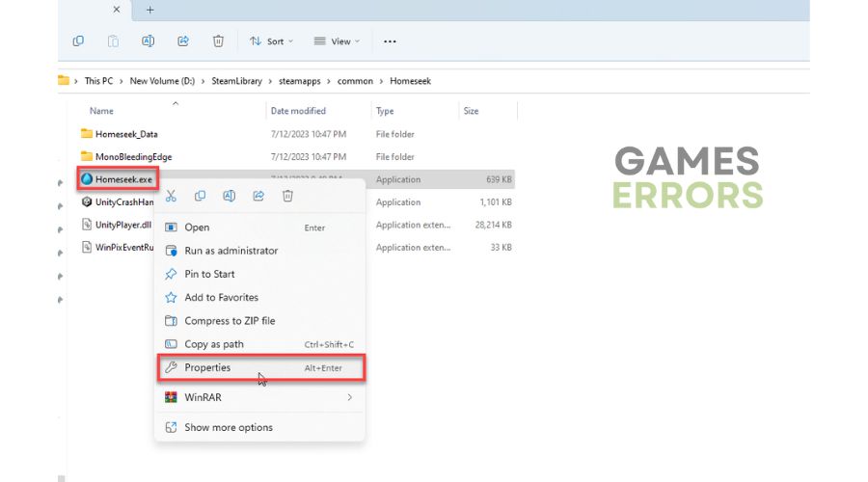Choose Show more options
The width and height of the screenshot is (868, 482).
[x=260, y=427]
